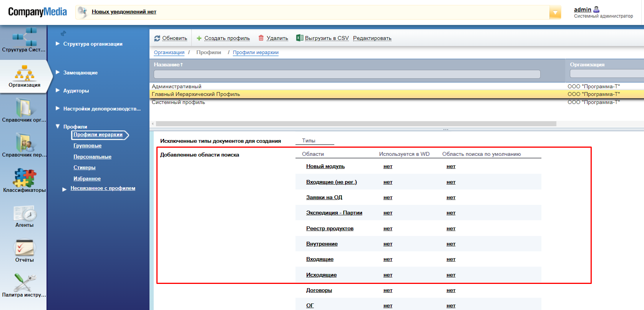Open Групповые profiles

(x=88, y=146)
